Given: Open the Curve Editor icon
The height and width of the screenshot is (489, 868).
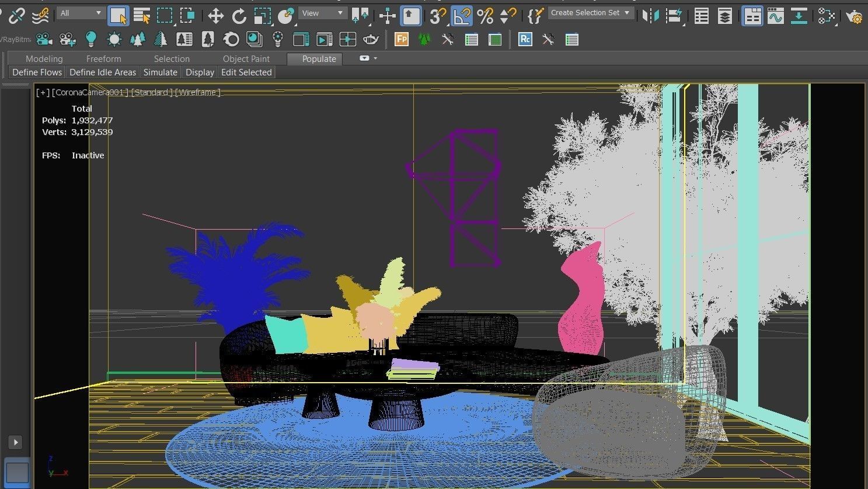Looking at the screenshot, I should [x=776, y=16].
